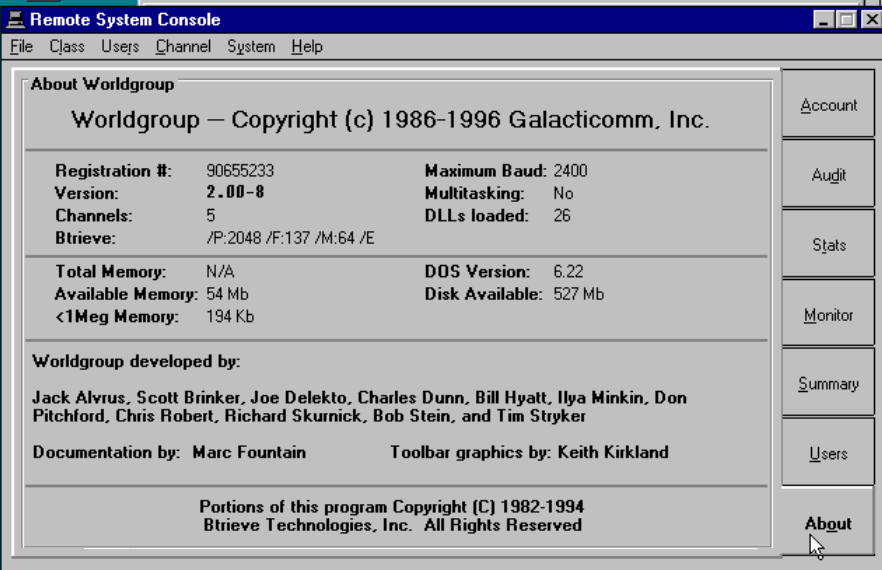The height and width of the screenshot is (570, 882).
Task: Open the Class menu
Action: click(x=67, y=47)
